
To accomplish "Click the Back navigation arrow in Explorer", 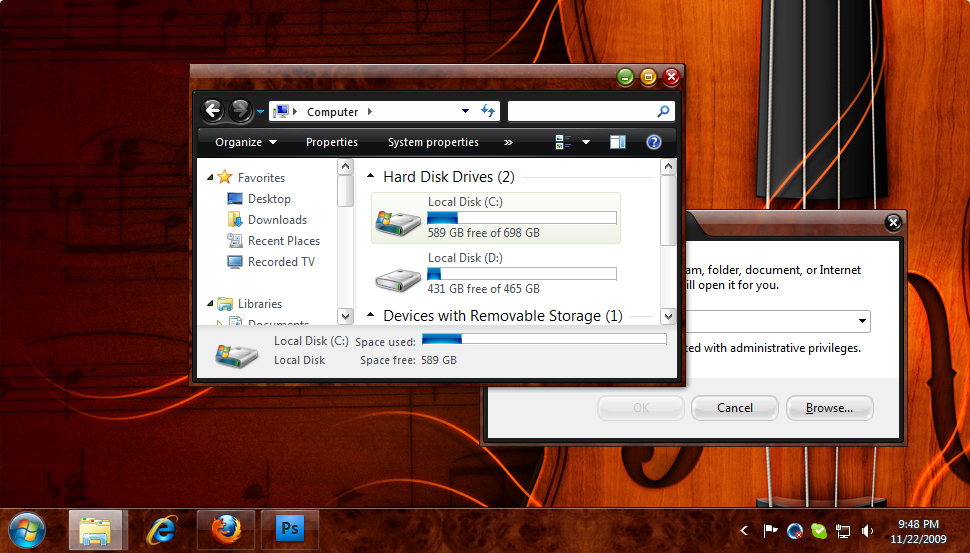I will [212, 111].
